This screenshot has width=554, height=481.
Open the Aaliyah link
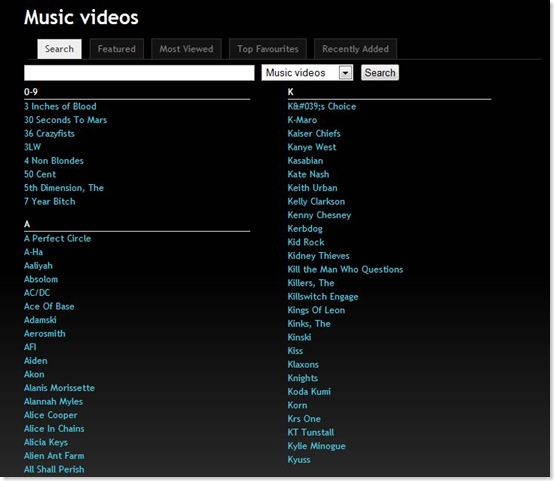[x=38, y=266]
